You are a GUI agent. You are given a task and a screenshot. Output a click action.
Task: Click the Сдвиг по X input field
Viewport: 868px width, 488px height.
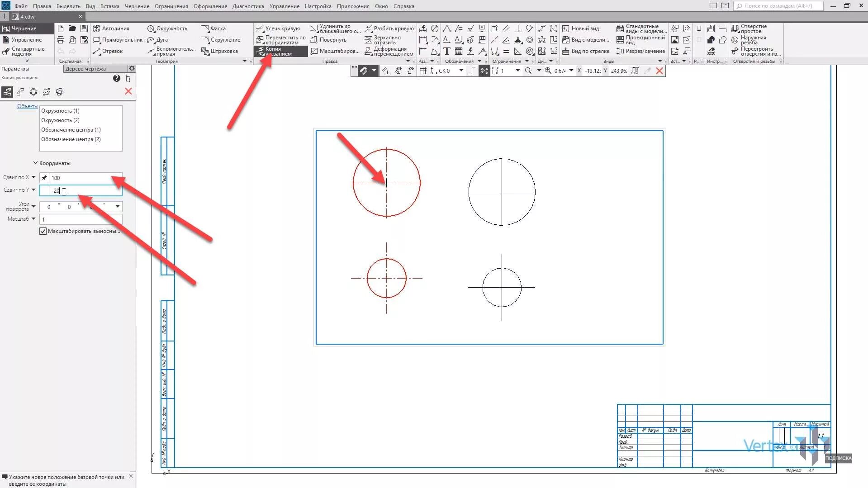pyautogui.click(x=85, y=178)
